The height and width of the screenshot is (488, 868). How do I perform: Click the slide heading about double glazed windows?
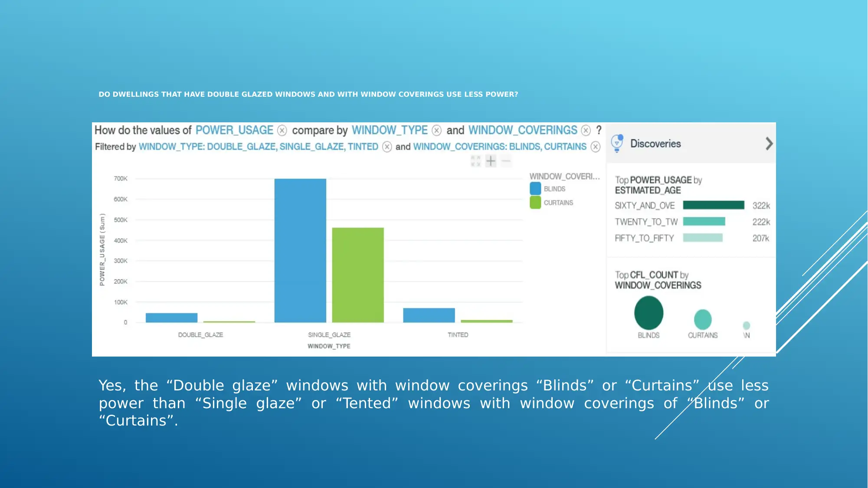[x=308, y=94]
